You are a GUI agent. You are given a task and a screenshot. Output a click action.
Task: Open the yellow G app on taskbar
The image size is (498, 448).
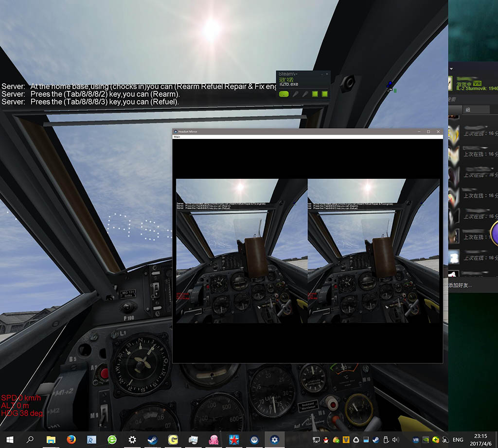tap(173, 440)
